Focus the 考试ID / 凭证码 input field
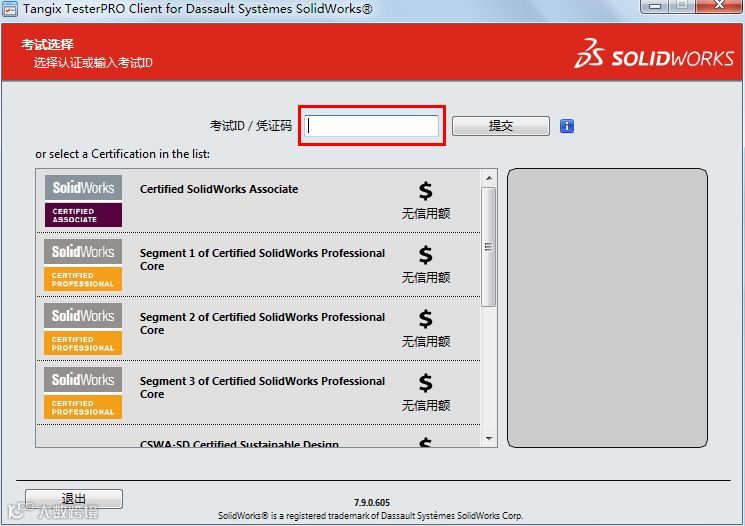 (x=371, y=126)
